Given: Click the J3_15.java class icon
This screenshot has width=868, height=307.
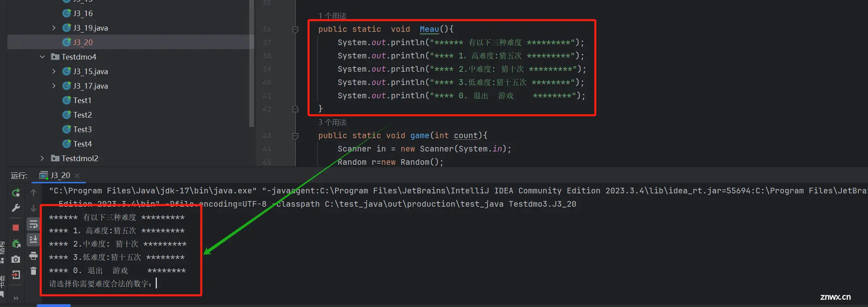Looking at the screenshot, I should click(67, 71).
